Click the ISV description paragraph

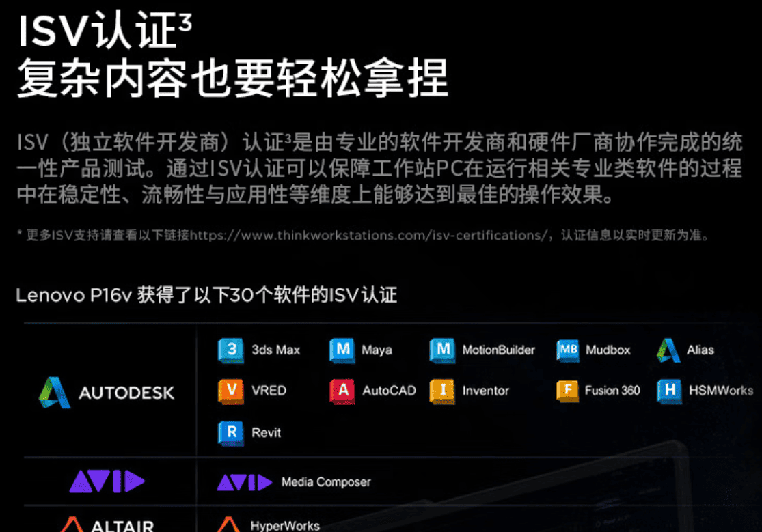point(379,168)
